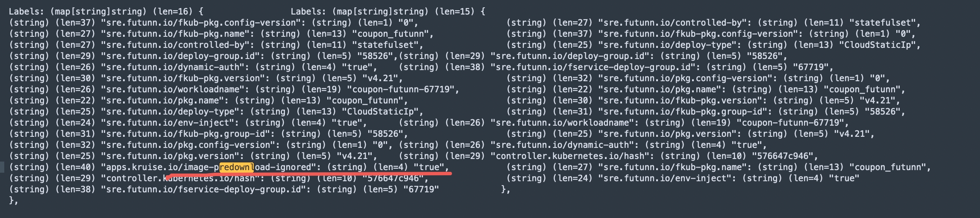Image resolution: width=980 pixels, height=218 pixels.
Task: Click the left "sre.futunn.io/fkub-pkg.version" key
Action: (185, 78)
